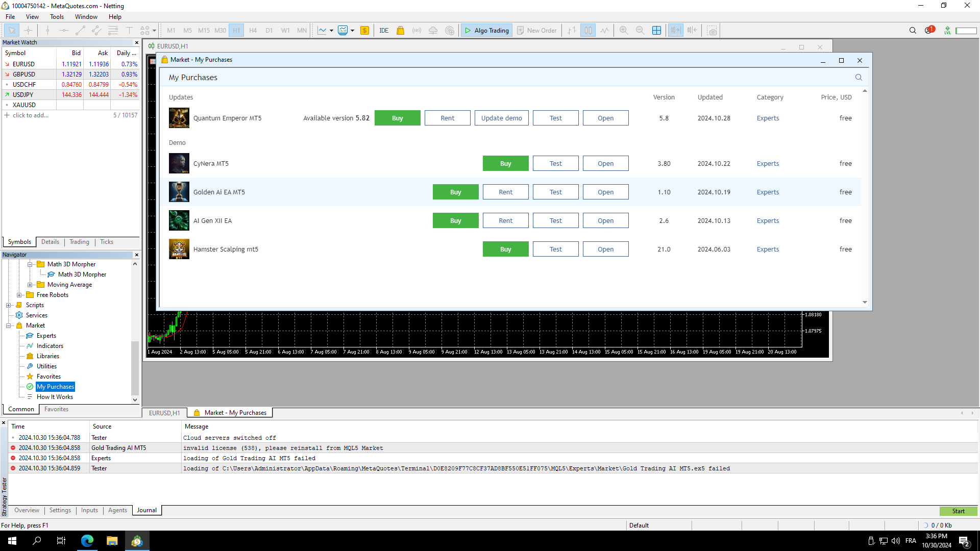This screenshot has width=980, height=551.
Task: Open the Tools menu
Action: (x=57, y=17)
